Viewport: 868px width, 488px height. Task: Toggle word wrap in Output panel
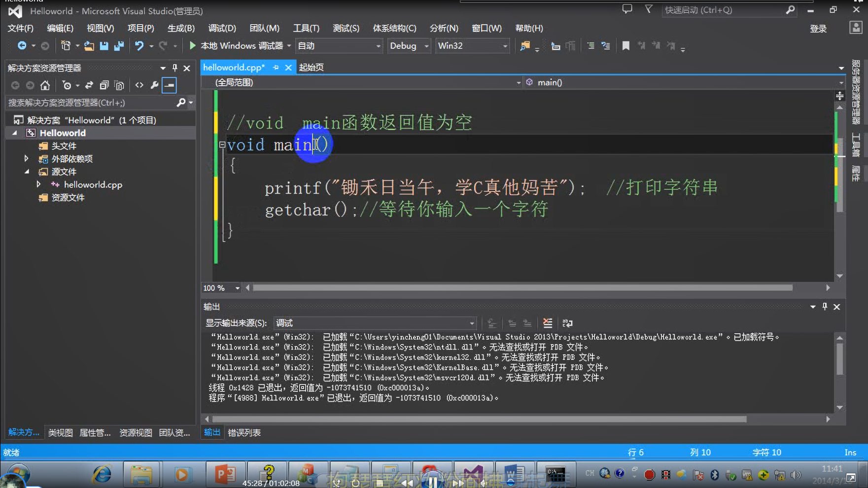coord(567,323)
